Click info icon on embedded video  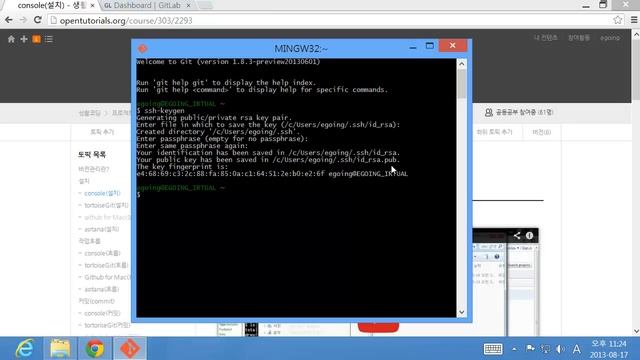(529, 236)
